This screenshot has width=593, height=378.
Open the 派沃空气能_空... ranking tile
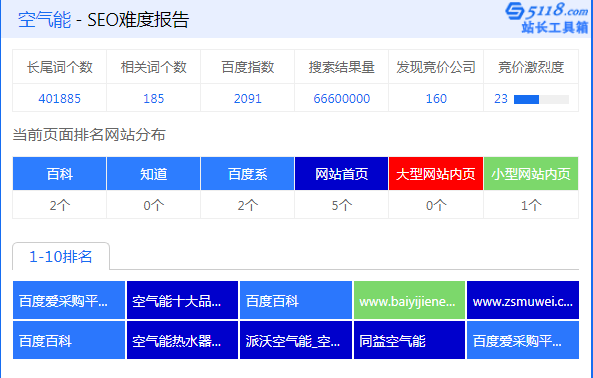(296, 340)
